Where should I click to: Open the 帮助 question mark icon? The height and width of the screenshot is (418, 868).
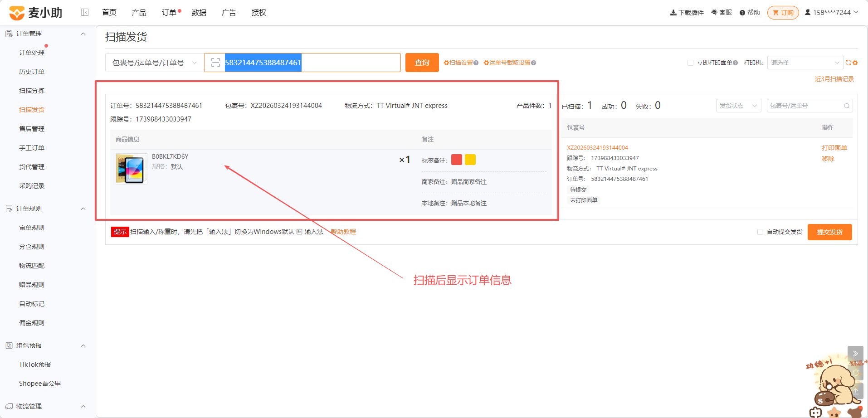click(742, 13)
